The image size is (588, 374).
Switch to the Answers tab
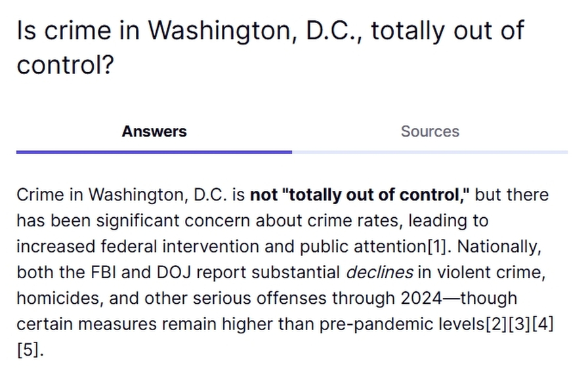pyautogui.click(x=154, y=131)
